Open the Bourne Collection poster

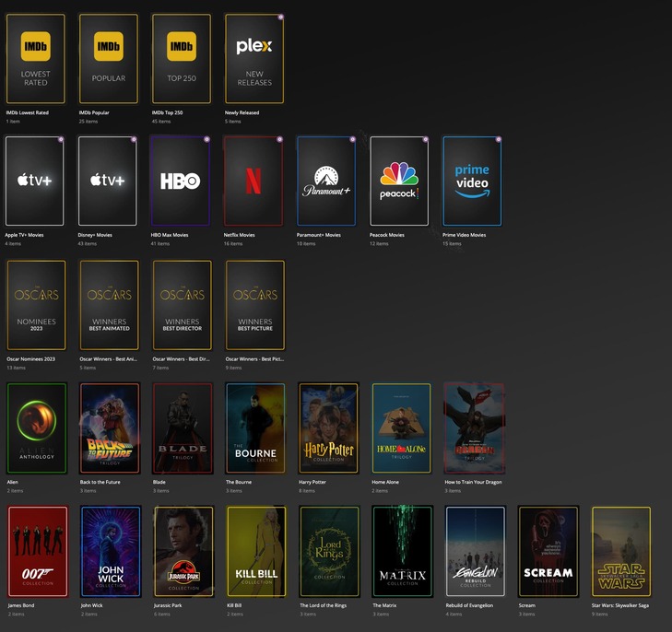coord(255,428)
